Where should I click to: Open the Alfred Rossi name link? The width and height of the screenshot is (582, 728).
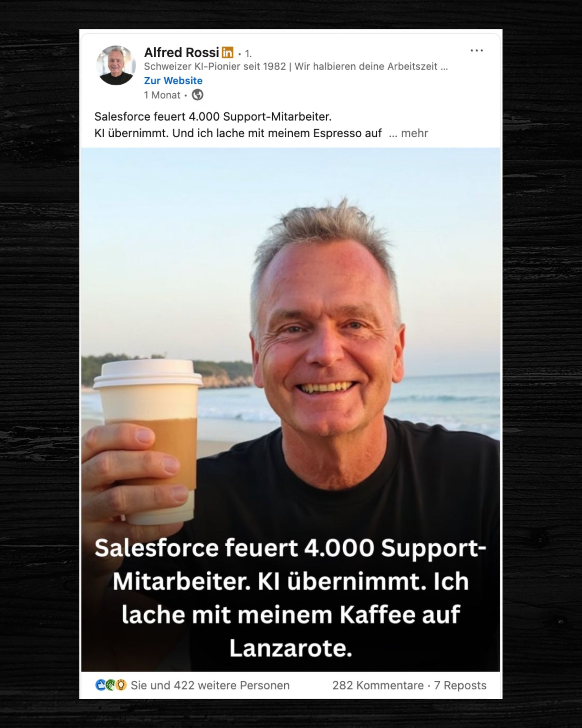tap(182, 52)
